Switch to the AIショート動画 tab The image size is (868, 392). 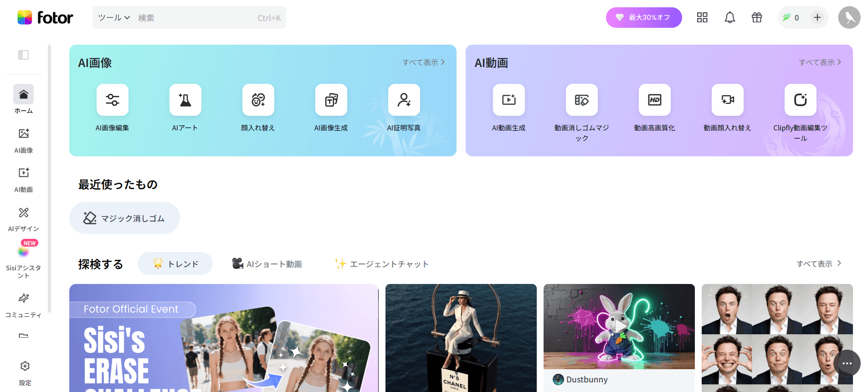point(267,264)
